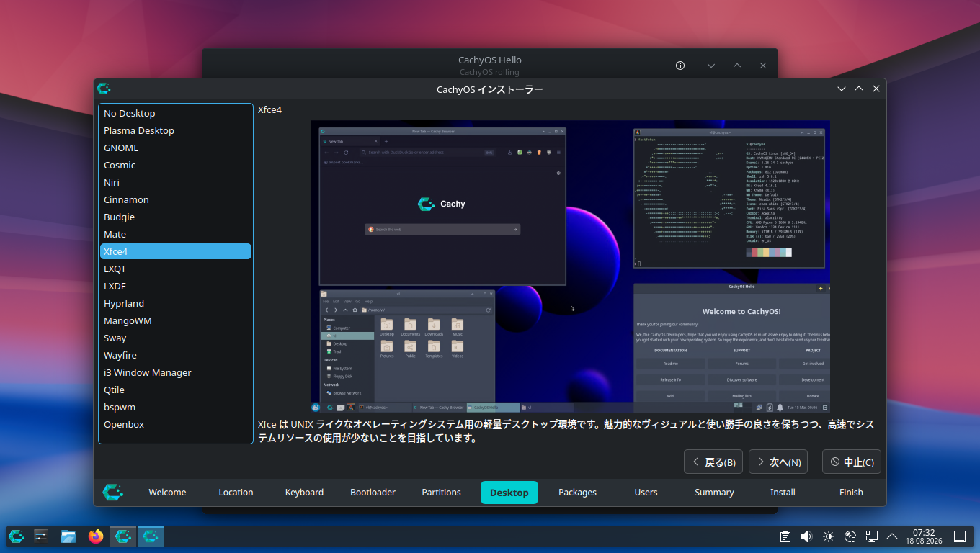Screen dimensions: 980x553
Task: Go to the Partitions installer step
Action: coord(441,493)
